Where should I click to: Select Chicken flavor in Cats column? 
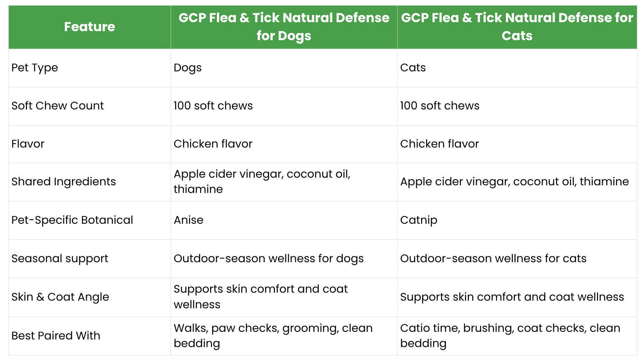[x=517, y=144]
